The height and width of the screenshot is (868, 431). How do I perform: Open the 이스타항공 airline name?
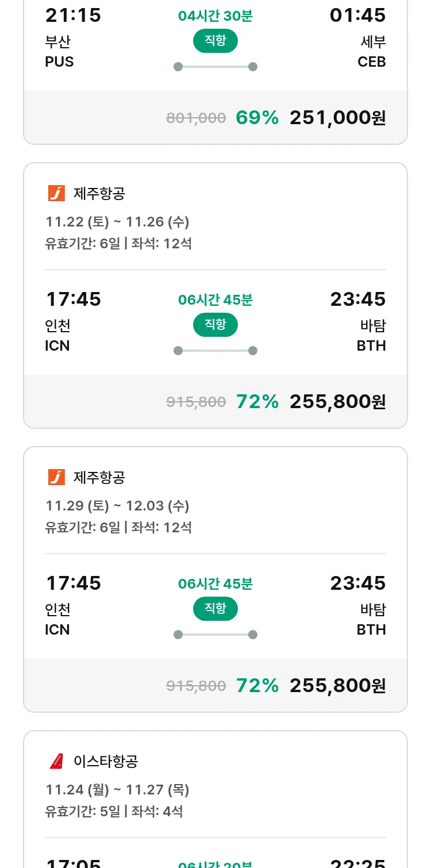coord(106,761)
